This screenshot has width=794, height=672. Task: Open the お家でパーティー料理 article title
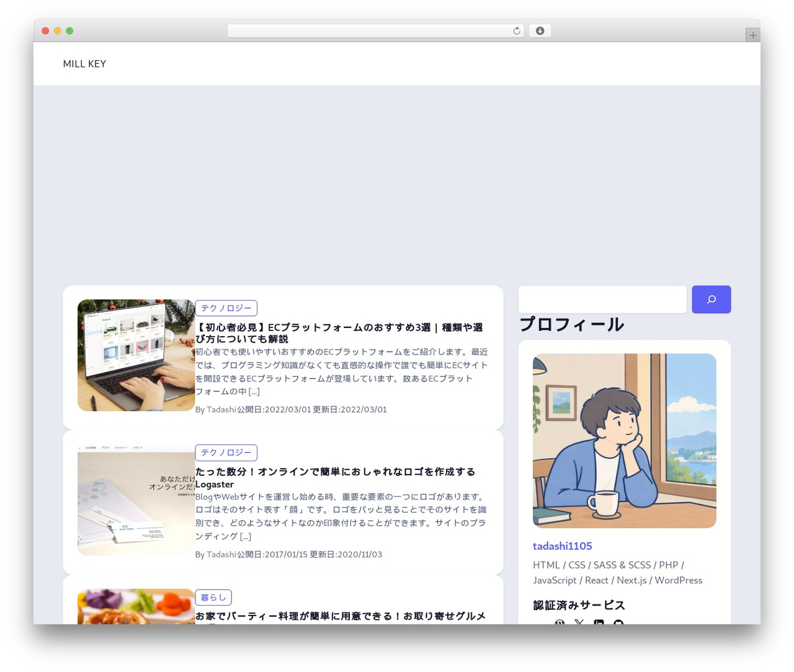point(341,616)
